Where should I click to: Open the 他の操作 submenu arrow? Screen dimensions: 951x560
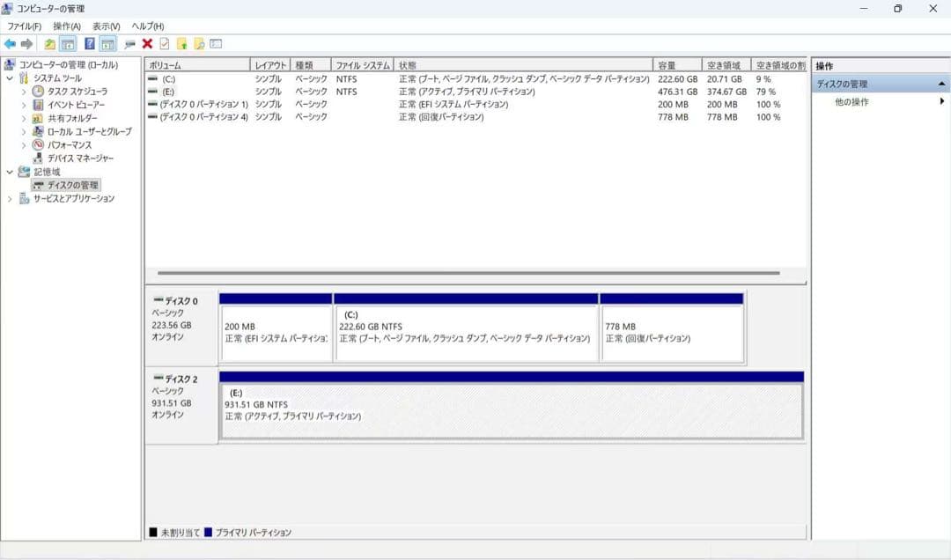(x=942, y=101)
